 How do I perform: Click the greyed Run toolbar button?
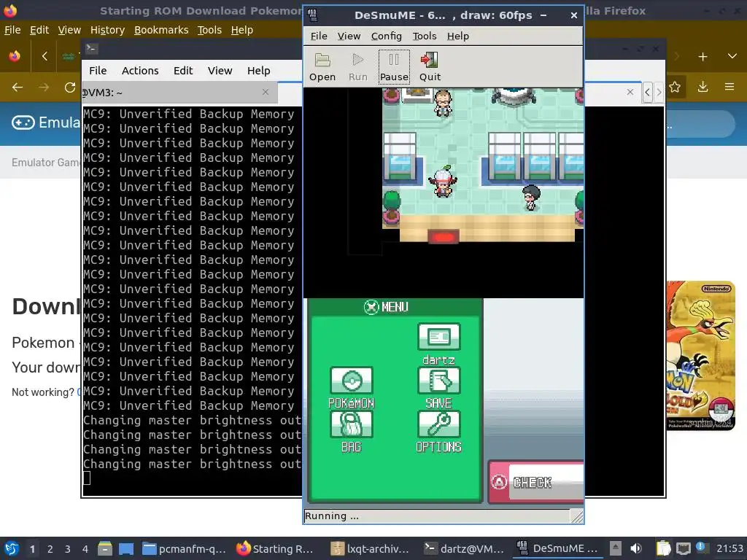tap(357, 67)
